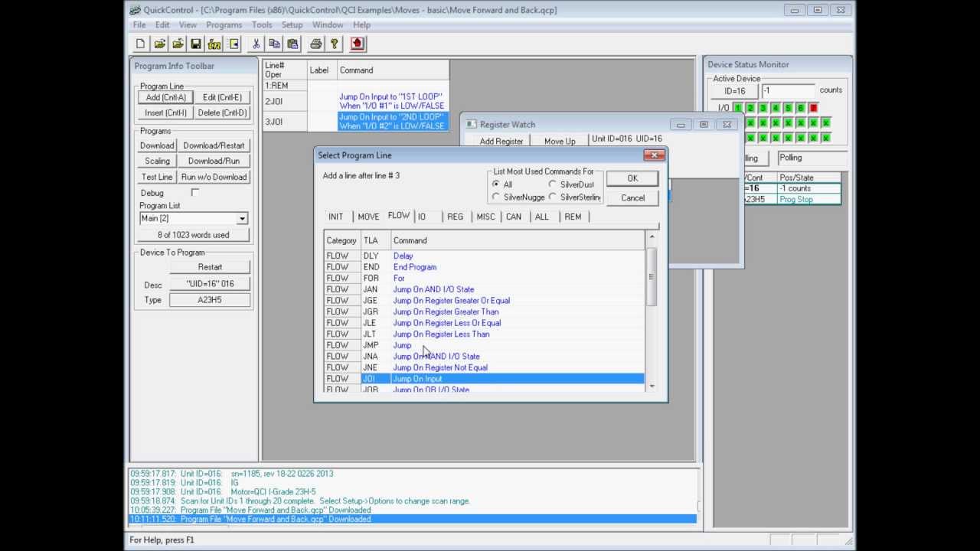Click the command list scrollbar thumb
980x551 pixels.
pos(652,276)
